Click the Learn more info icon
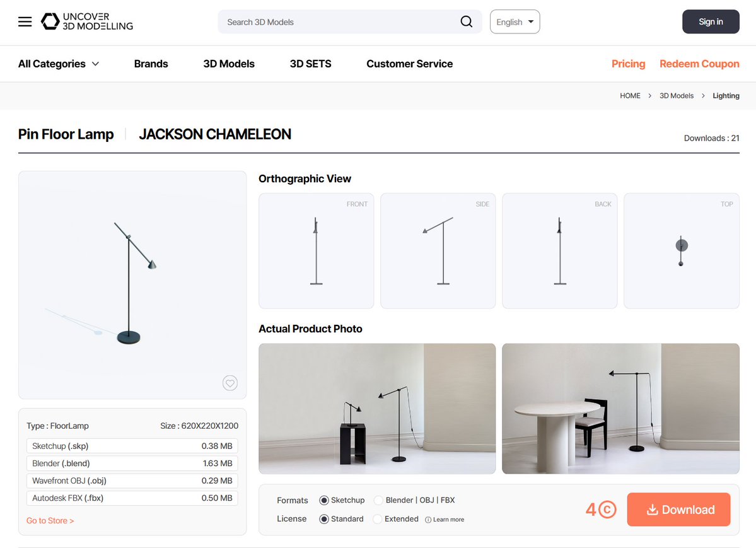The image size is (756, 548). click(x=428, y=520)
